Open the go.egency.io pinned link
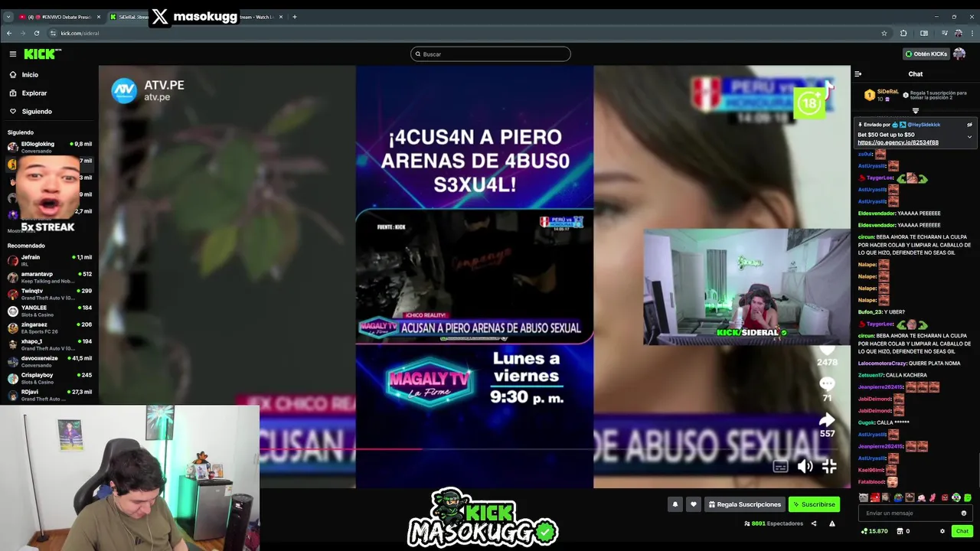 897,142
